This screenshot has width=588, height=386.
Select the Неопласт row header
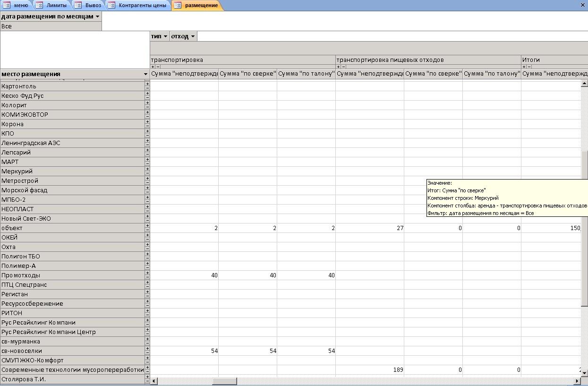[x=73, y=209]
